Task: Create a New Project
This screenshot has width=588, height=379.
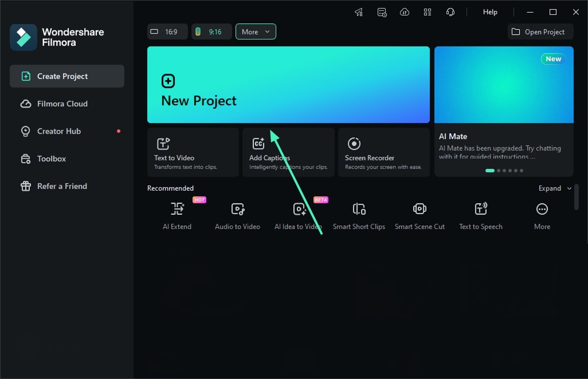Action: click(288, 84)
